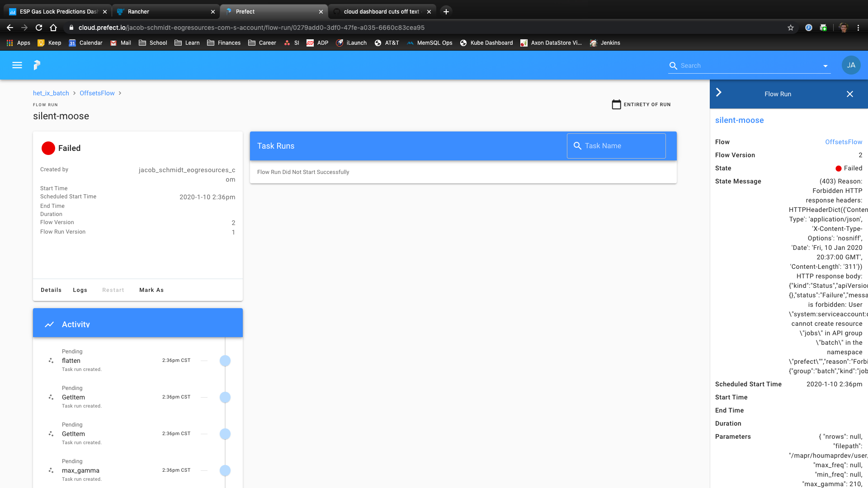
Task: Click the flatten timeline marker dot
Action: pos(225,361)
